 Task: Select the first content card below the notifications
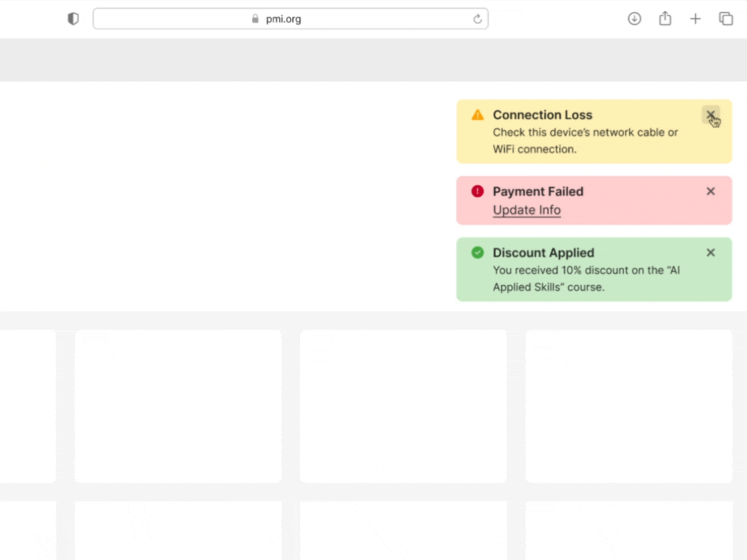178,406
